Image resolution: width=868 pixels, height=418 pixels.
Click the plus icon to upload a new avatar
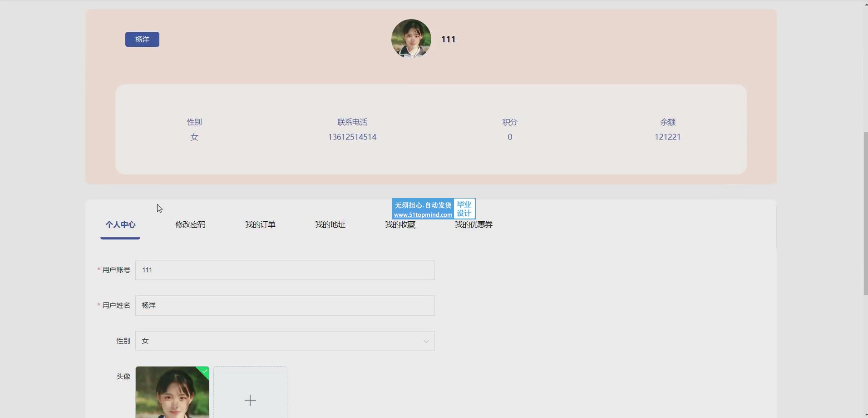click(x=250, y=400)
